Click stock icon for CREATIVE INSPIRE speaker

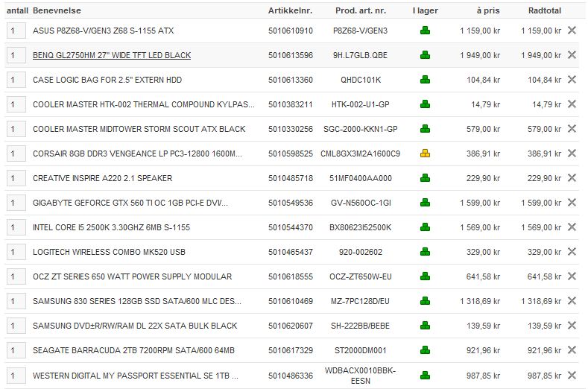425,177
